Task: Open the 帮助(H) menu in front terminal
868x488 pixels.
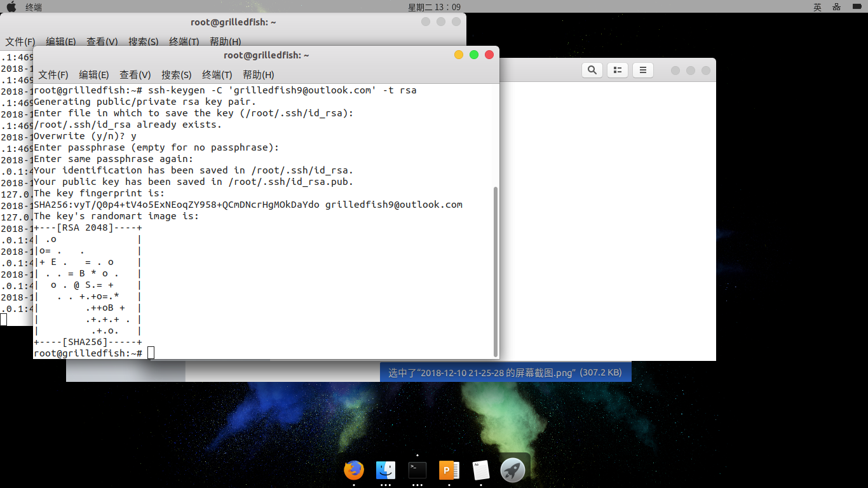Action: click(258, 74)
